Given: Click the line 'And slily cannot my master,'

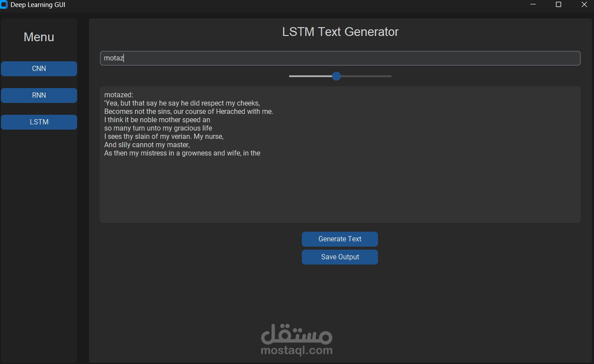Looking at the screenshot, I should pos(147,145).
